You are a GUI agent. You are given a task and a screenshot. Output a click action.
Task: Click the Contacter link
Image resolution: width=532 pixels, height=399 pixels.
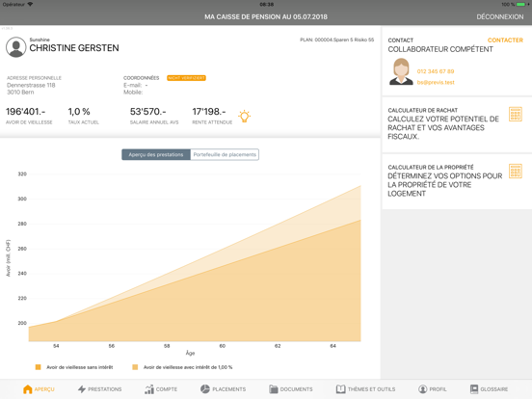pos(505,40)
